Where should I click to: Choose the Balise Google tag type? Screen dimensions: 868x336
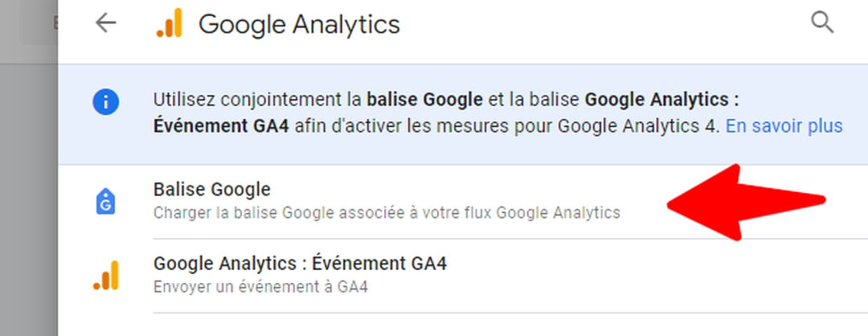tap(463, 202)
